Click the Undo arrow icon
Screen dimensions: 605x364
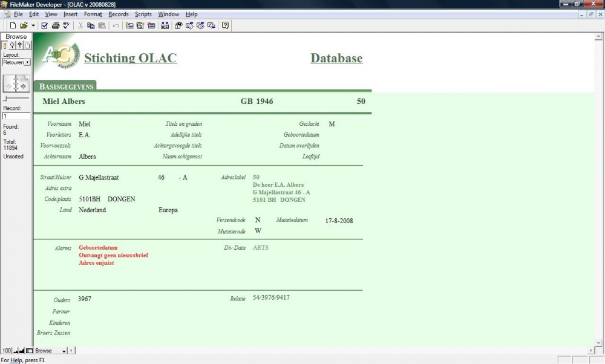tap(116, 26)
